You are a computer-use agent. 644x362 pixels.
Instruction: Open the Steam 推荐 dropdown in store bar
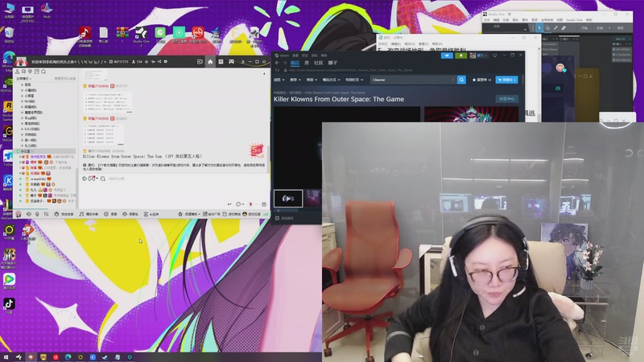click(x=295, y=80)
